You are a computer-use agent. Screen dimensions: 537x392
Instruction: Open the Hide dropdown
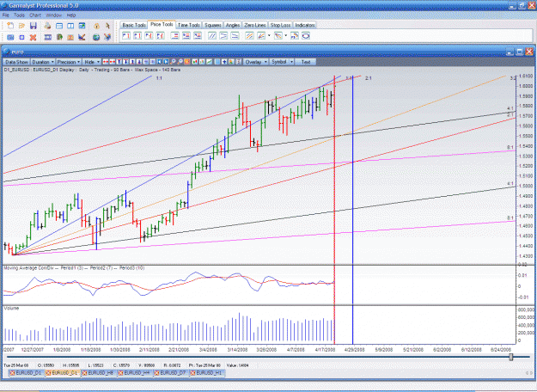point(92,62)
